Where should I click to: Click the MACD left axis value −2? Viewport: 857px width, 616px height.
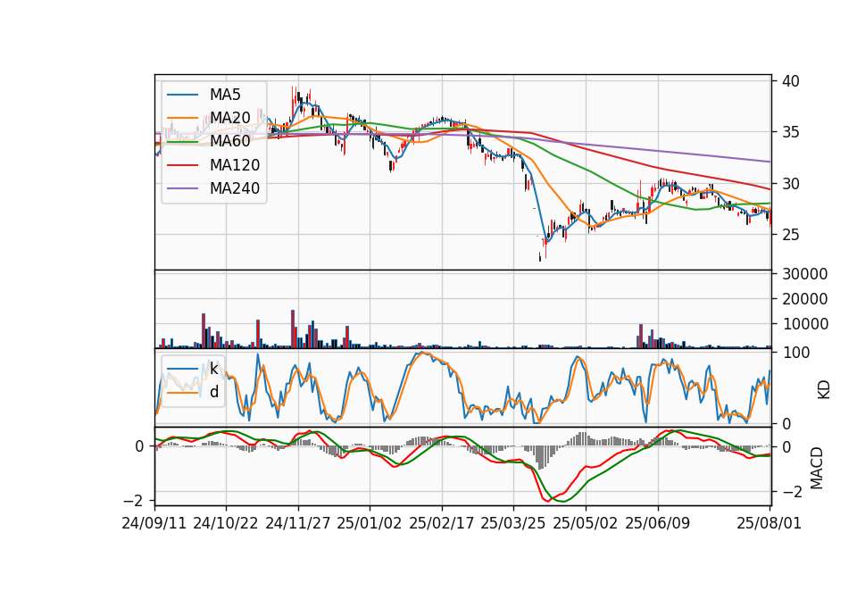[133, 501]
